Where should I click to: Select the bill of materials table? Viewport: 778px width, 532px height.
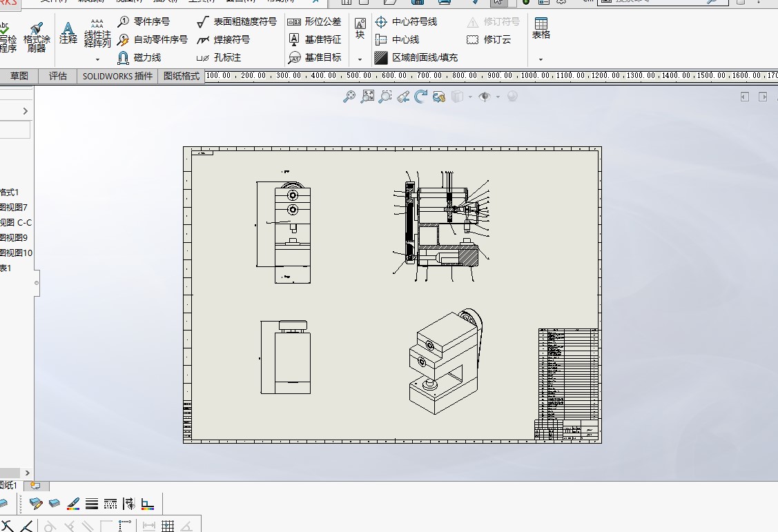[x=568, y=375]
